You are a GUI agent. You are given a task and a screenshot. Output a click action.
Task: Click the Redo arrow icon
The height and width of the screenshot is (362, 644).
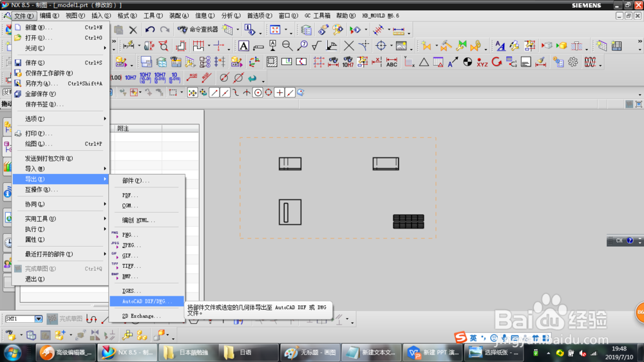(x=165, y=30)
